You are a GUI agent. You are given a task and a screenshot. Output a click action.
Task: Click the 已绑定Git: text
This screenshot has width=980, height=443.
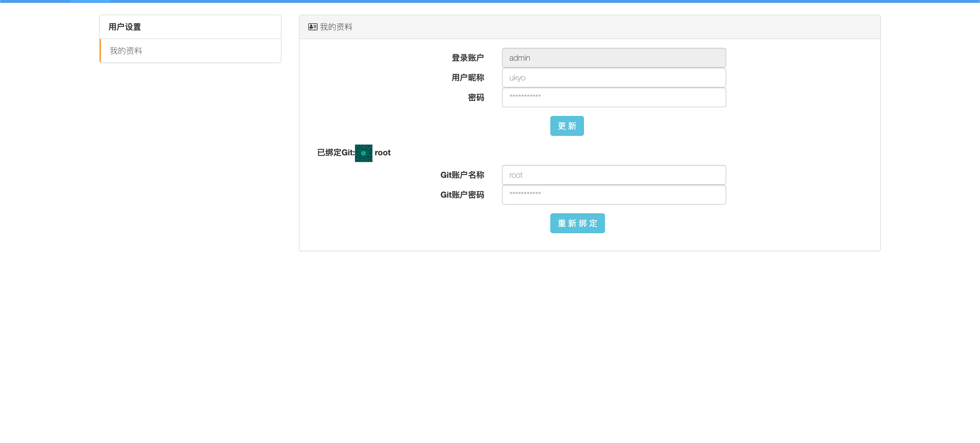[x=335, y=152]
